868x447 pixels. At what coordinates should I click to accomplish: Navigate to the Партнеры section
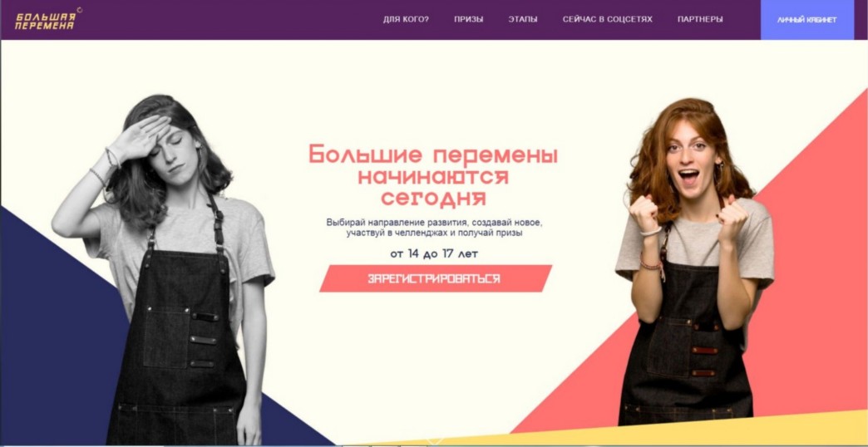pyautogui.click(x=700, y=19)
